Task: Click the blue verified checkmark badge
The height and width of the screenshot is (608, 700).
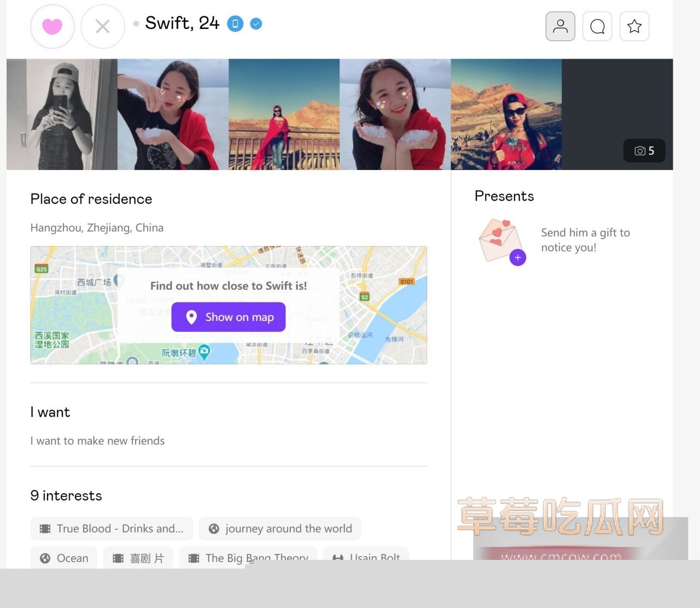Action: coord(256,24)
